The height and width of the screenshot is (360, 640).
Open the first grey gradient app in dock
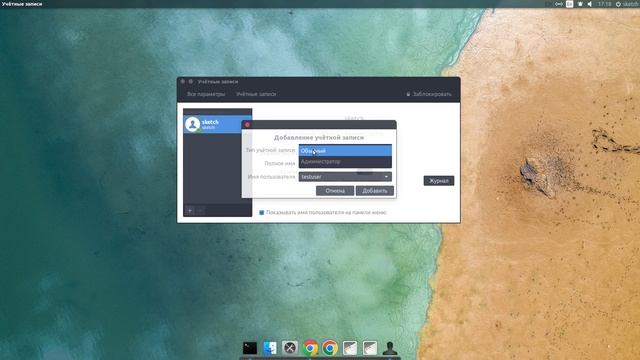(350, 348)
